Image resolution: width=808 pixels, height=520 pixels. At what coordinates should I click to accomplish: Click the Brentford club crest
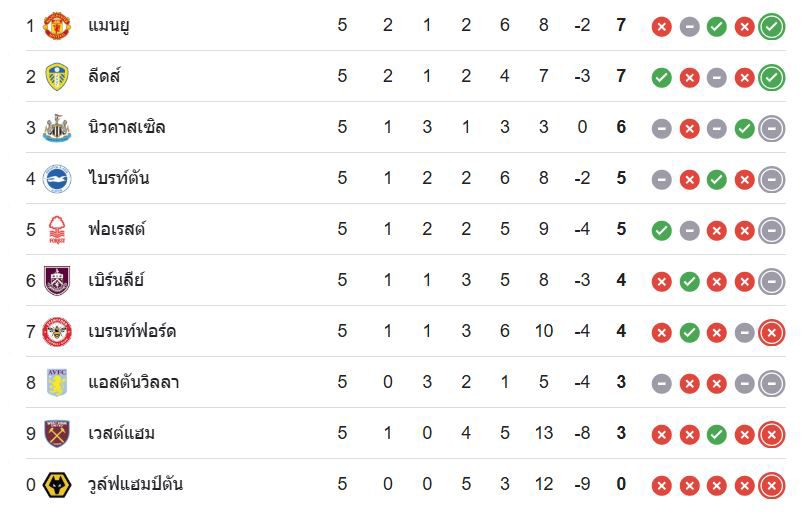pyautogui.click(x=56, y=331)
